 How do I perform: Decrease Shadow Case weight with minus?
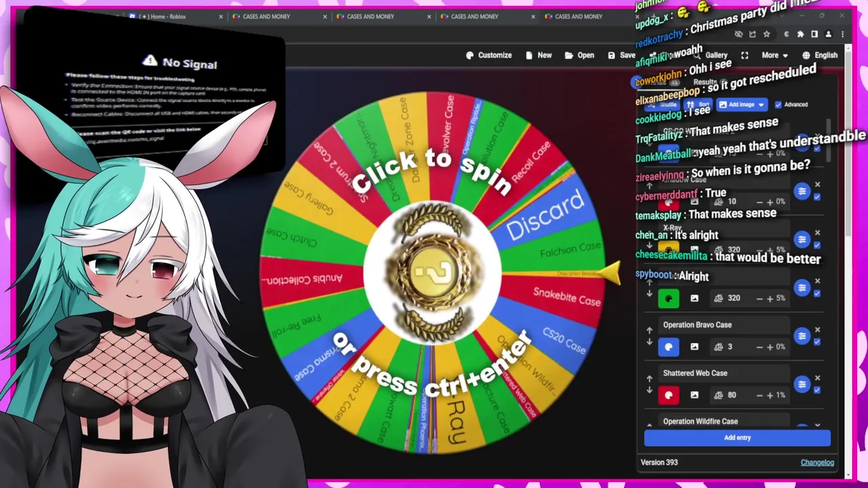coord(759,202)
